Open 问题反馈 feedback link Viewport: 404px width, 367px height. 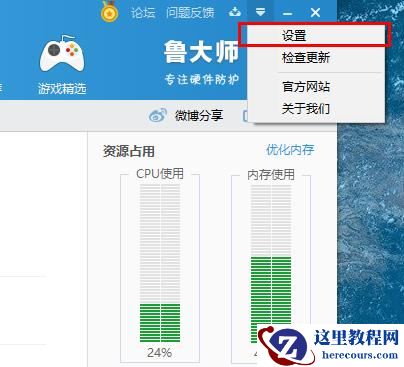(190, 13)
